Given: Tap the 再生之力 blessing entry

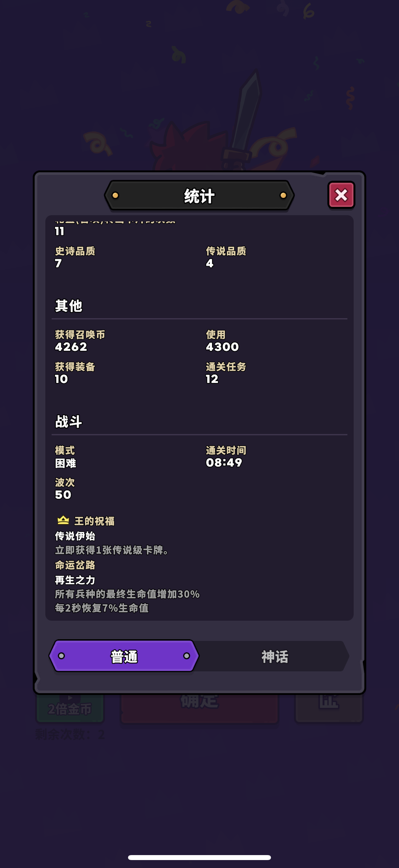Looking at the screenshot, I should click(127, 594).
